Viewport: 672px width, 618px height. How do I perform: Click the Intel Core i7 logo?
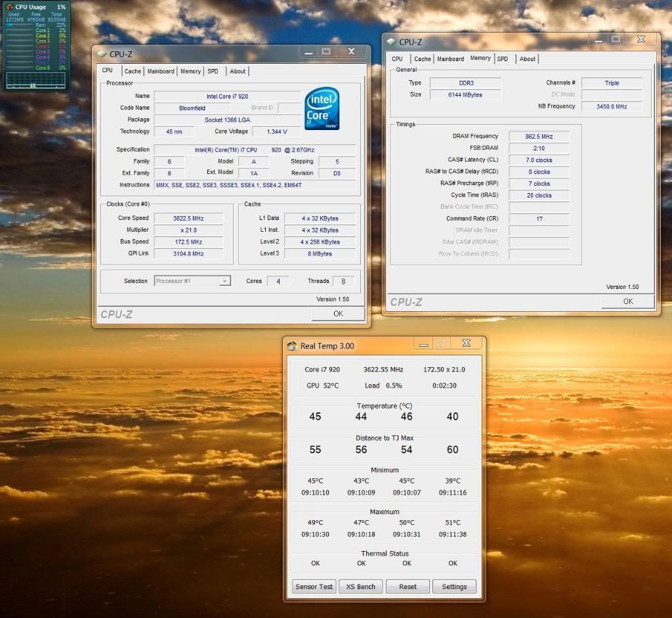322,108
